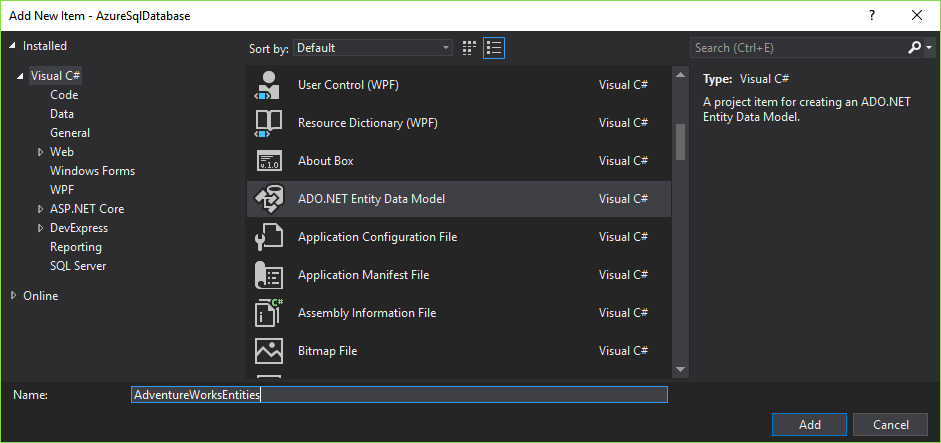Choose the Assembly Information File icon

click(x=268, y=313)
